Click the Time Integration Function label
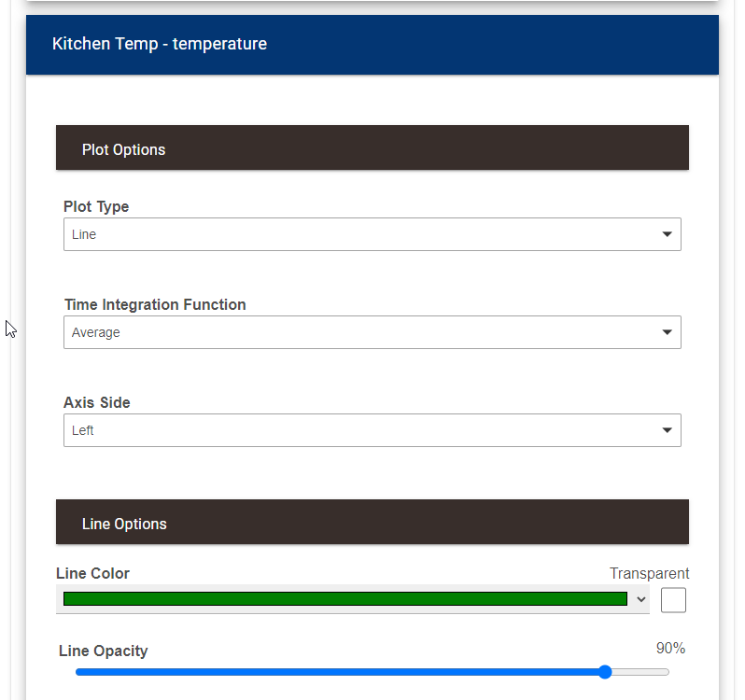 [x=155, y=304]
